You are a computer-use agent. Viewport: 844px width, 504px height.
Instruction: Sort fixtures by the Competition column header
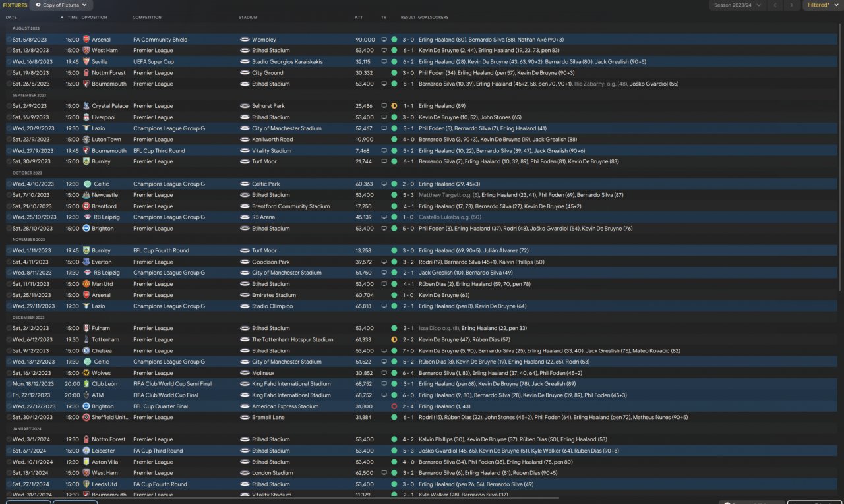click(147, 18)
